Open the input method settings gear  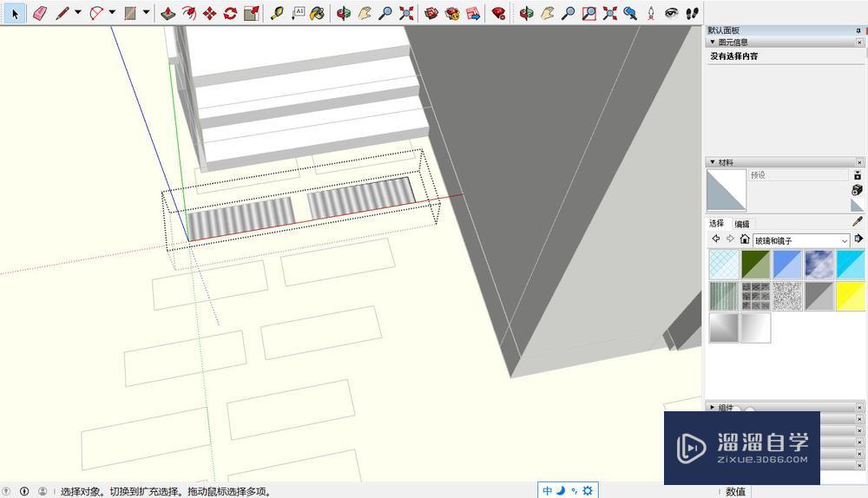coord(588,490)
